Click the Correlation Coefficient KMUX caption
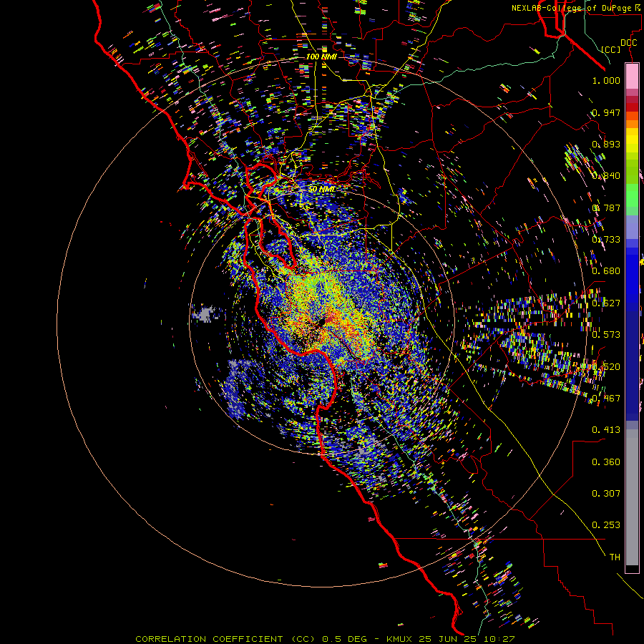The width and height of the screenshot is (644, 644). [325, 639]
